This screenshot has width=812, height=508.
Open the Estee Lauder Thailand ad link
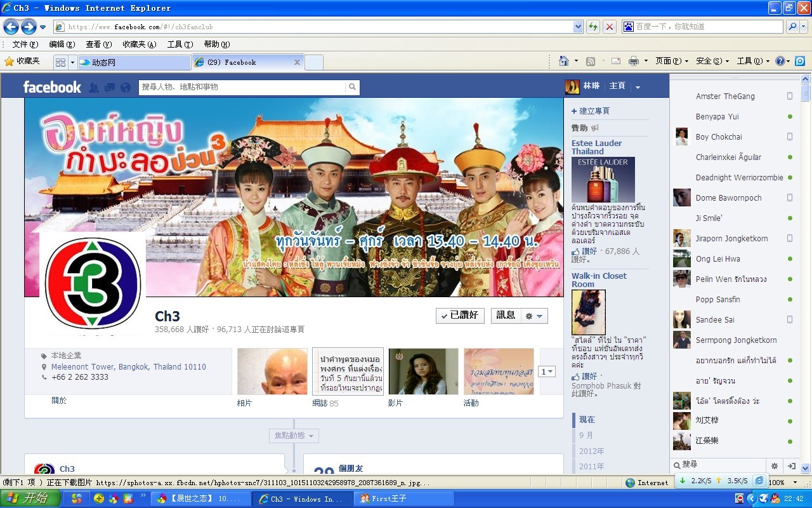point(597,147)
